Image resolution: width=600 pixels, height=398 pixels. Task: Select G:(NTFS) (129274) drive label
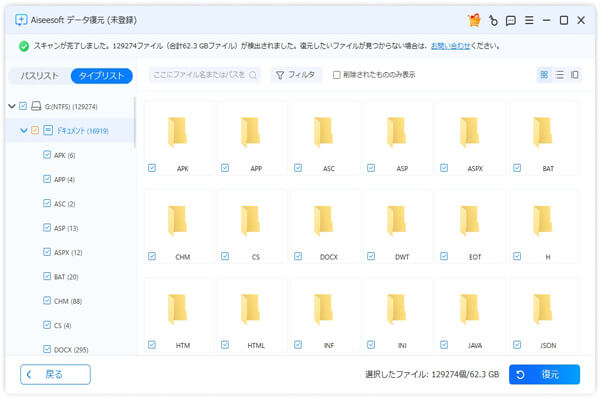[x=71, y=106]
